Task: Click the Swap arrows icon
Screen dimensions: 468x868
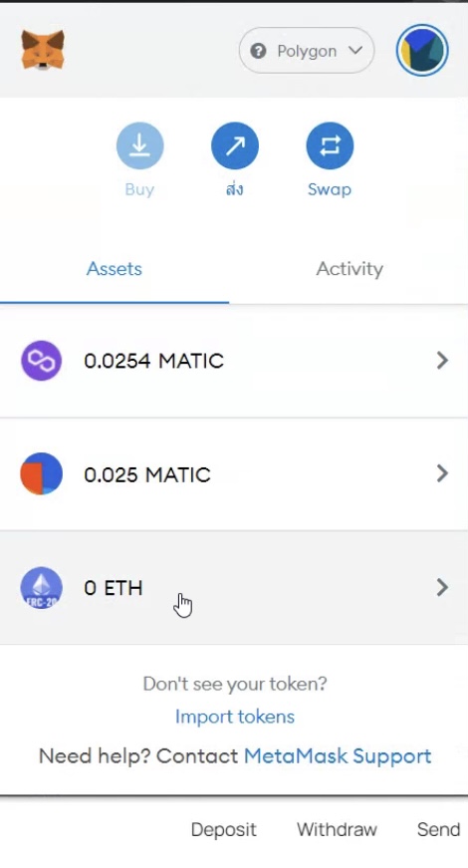Action: (330, 145)
